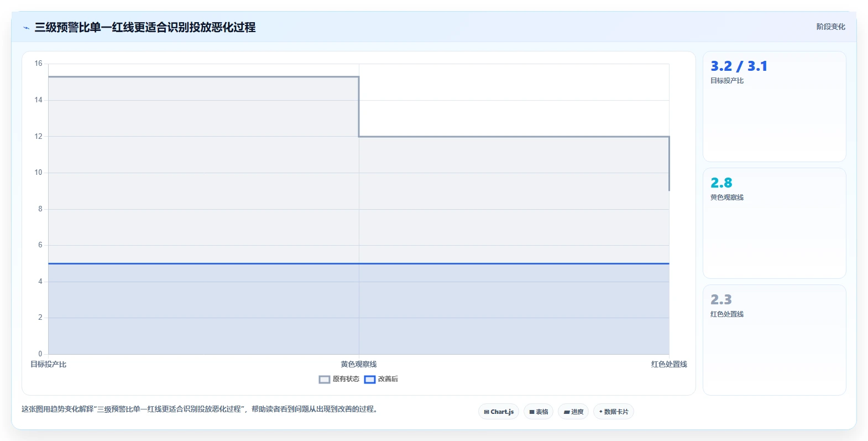Click the trend icon beside the chart title
Image resolution: width=868 pixels, height=441 pixels.
click(26, 28)
